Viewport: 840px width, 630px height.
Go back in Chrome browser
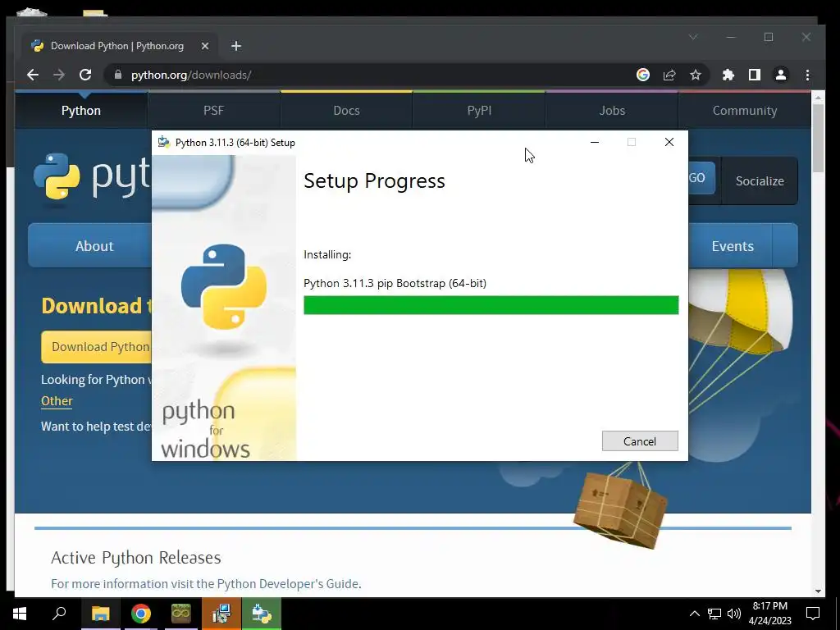[33, 75]
